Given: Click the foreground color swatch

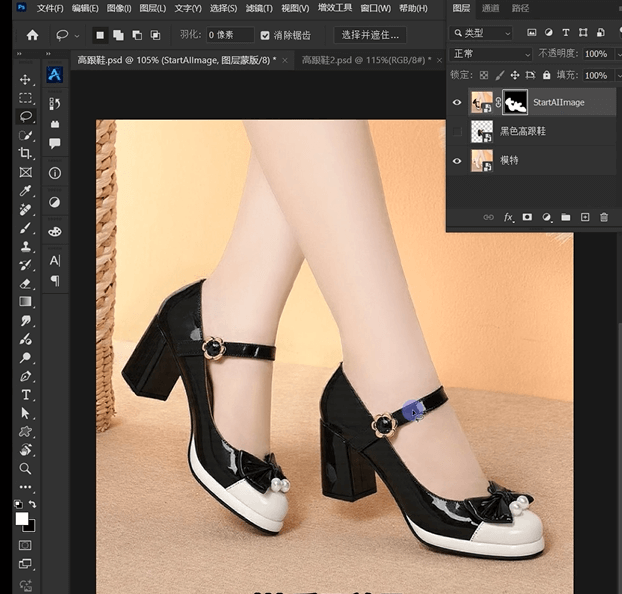Looking at the screenshot, I should coord(22,519).
